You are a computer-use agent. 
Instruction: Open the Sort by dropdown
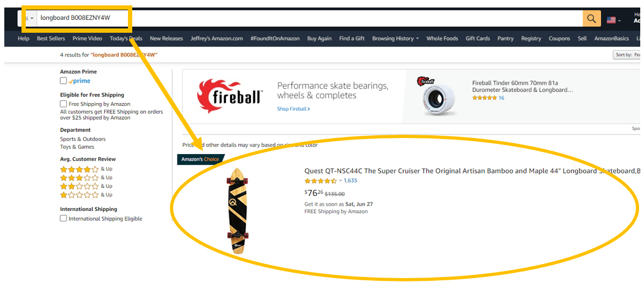click(627, 55)
